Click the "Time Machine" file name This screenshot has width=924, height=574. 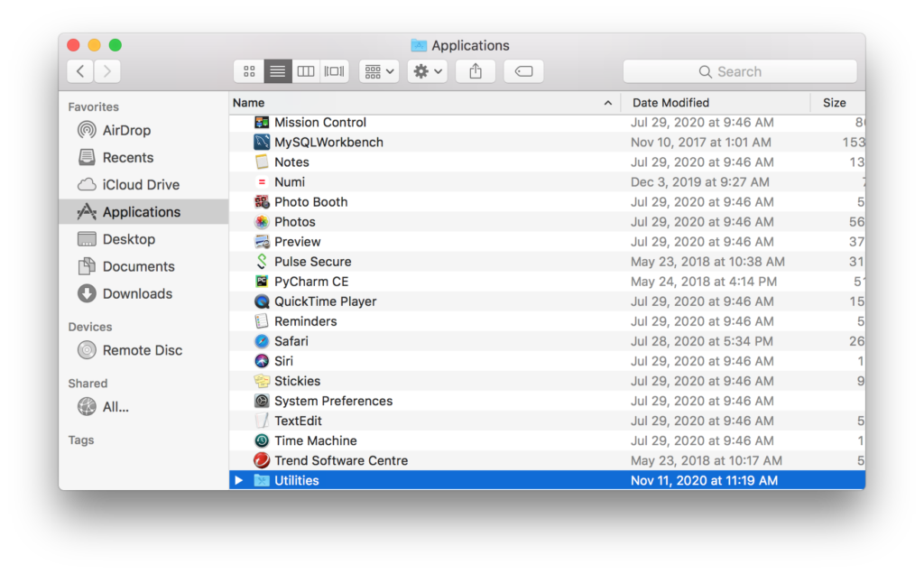click(316, 440)
